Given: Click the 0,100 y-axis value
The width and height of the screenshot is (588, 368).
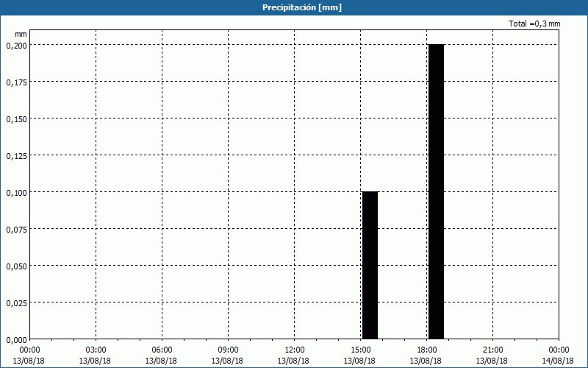Looking at the screenshot, I should [x=16, y=192].
